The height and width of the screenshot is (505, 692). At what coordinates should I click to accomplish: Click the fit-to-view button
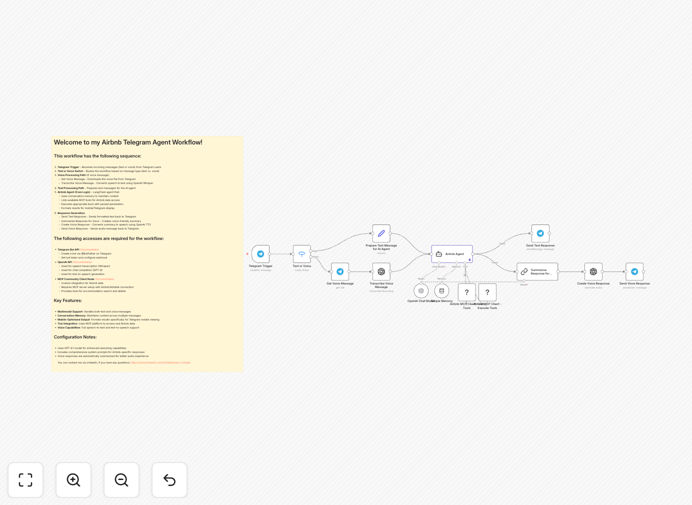26,480
